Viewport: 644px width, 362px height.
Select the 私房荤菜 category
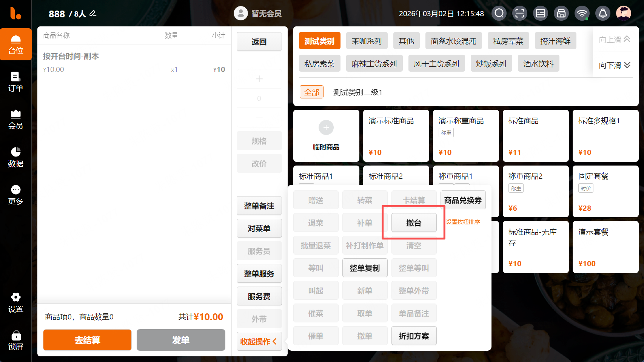click(x=508, y=41)
